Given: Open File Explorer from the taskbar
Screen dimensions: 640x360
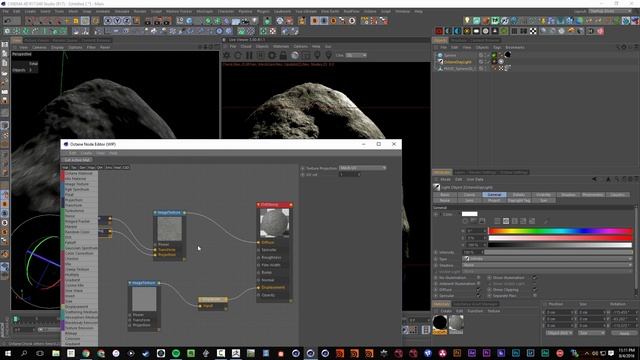Looking at the screenshot, I should pos(56,353).
